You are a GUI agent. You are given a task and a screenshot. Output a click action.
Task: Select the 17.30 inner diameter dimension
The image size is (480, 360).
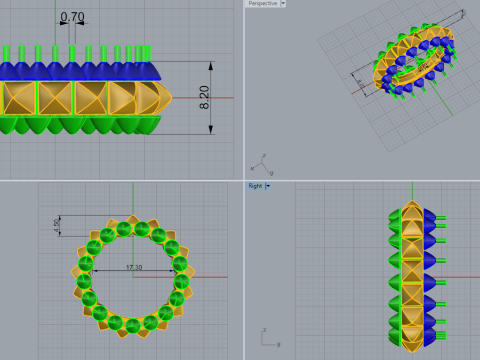pyautogui.click(x=134, y=267)
